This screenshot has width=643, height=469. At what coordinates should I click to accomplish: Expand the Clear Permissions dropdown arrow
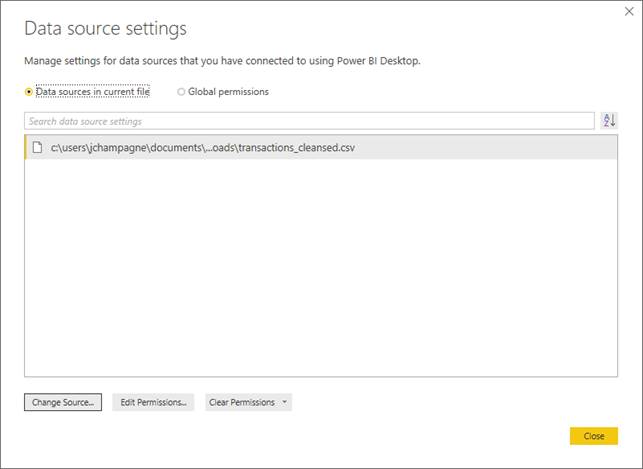point(284,402)
